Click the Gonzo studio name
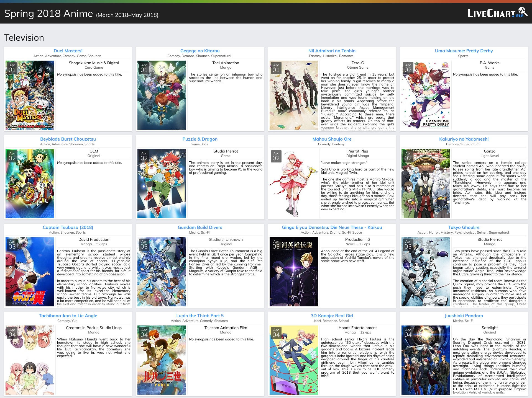The image size is (532, 398). (x=490, y=151)
